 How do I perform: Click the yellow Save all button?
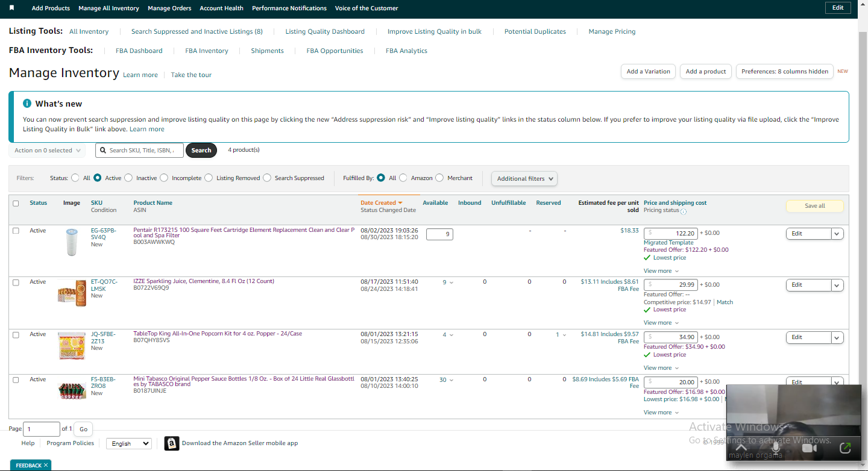pos(815,206)
